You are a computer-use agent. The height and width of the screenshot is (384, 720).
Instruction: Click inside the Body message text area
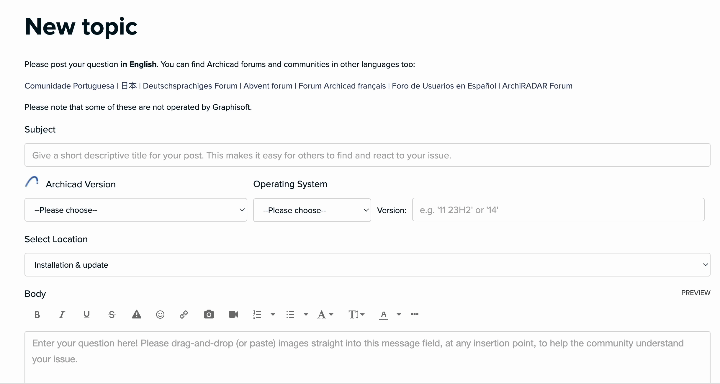click(x=367, y=357)
